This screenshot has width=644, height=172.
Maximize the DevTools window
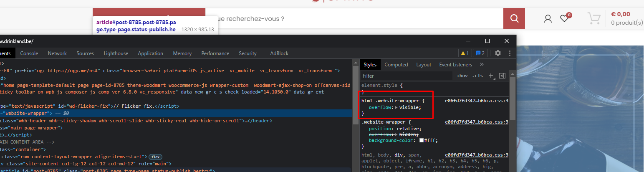click(487, 41)
